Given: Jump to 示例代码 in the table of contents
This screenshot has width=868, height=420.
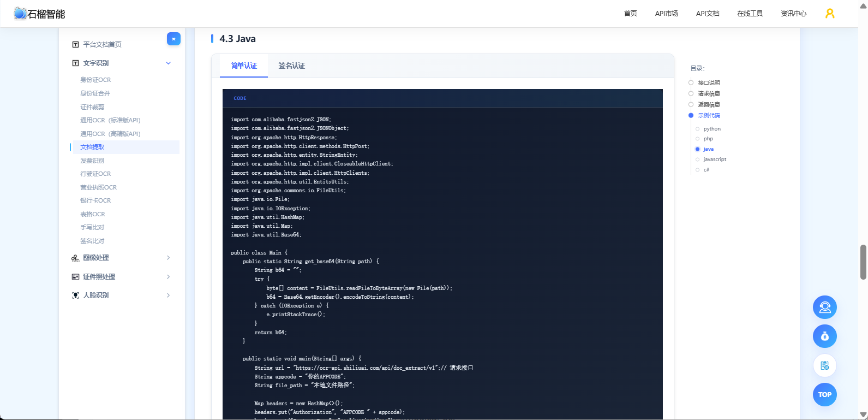Looking at the screenshot, I should (x=709, y=116).
